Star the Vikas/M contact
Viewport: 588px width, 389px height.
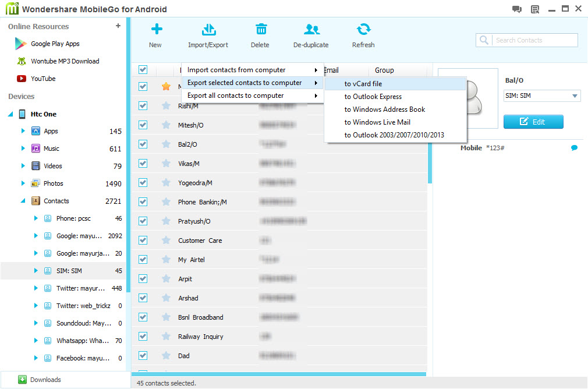click(166, 163)
